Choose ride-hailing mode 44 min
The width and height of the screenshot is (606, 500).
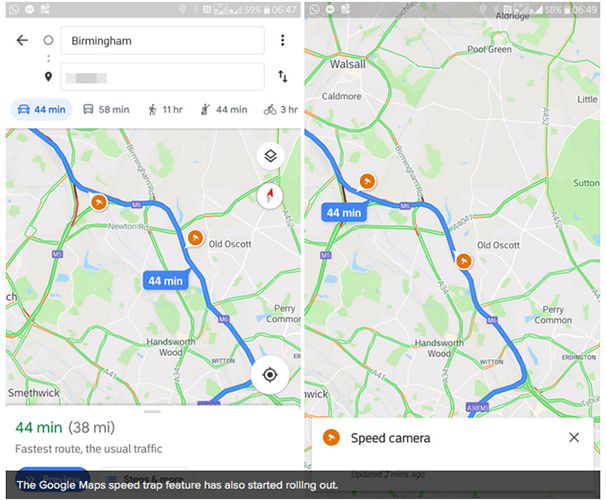(x=224, y=110)
